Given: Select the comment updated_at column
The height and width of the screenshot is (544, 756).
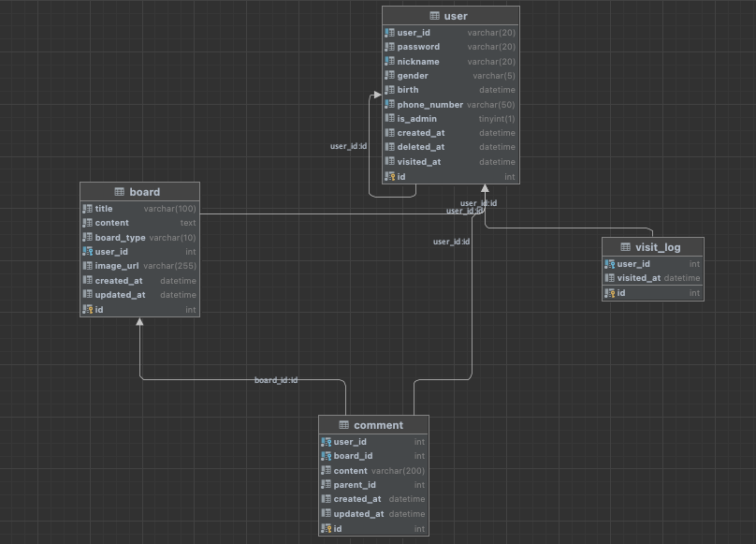Looking at the screenshot, I should (373, 514).
